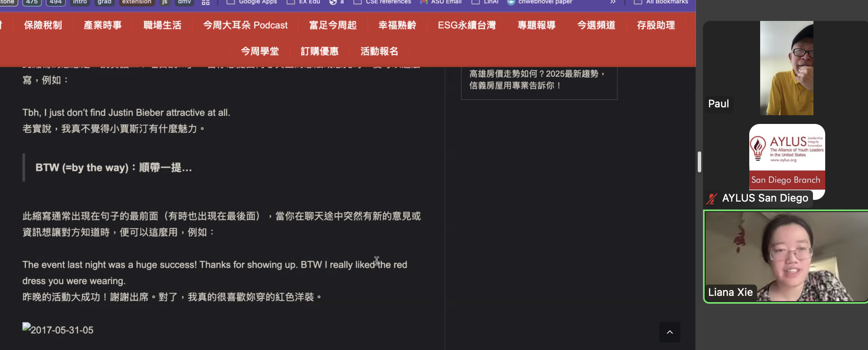Open the ASU Email bookmark
868x350 pixels.
click(x=441, y=2)
